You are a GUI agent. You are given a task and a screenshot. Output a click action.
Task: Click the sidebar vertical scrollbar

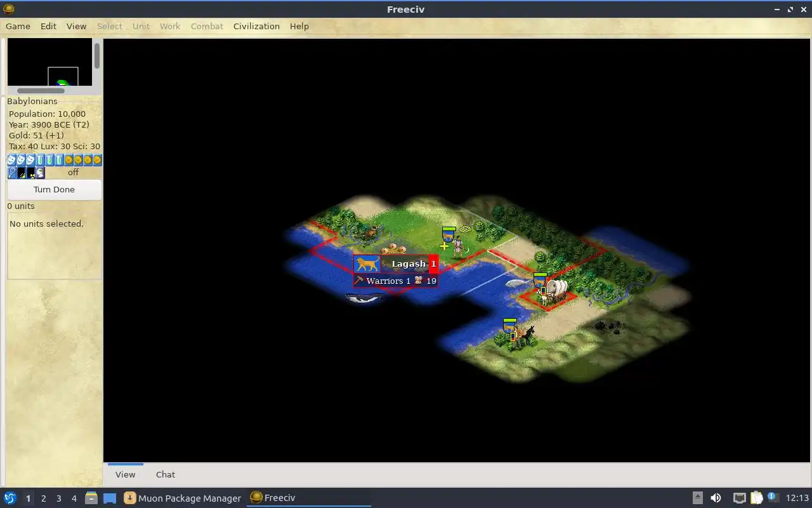97,56
